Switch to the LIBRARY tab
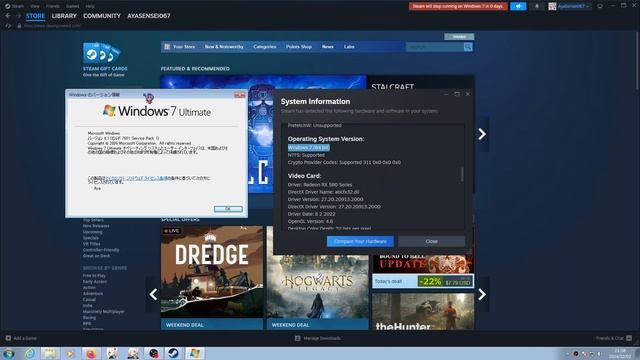640x360 pixels. [x=64, y=16]
